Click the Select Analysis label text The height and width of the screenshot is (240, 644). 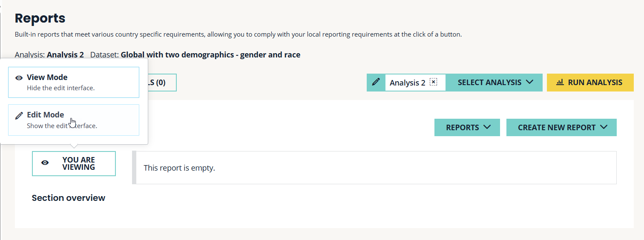point(489,82)
